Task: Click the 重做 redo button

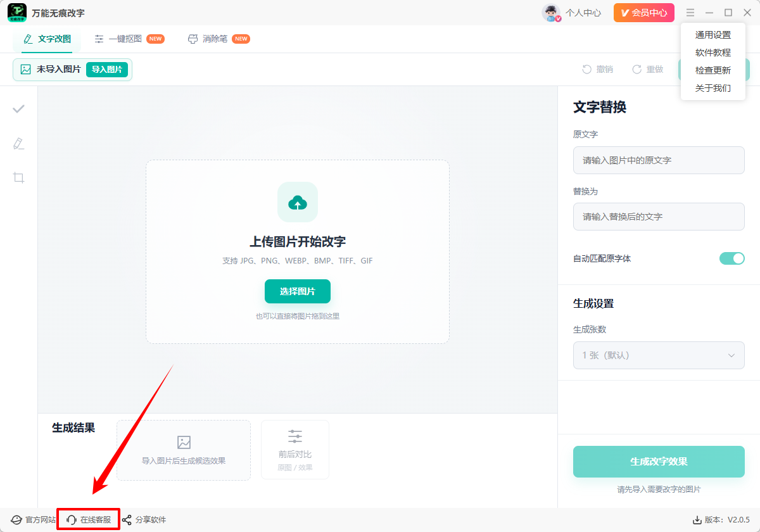Action: (647, 70)
